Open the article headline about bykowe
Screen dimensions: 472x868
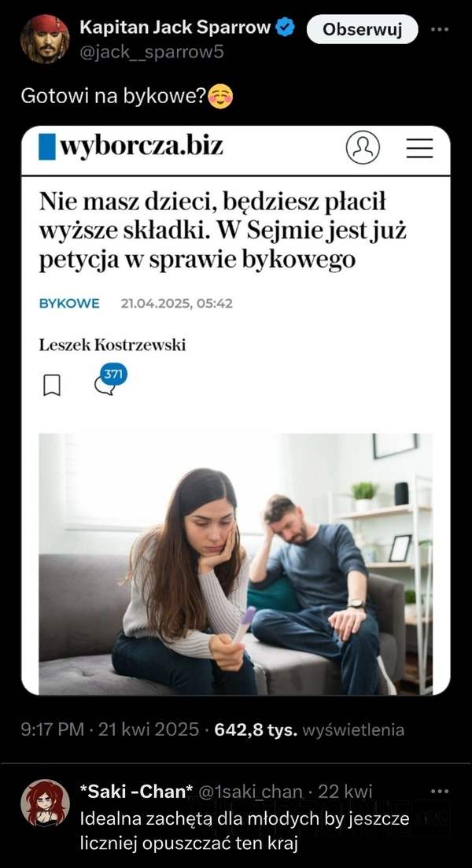(x=223, y=231)
